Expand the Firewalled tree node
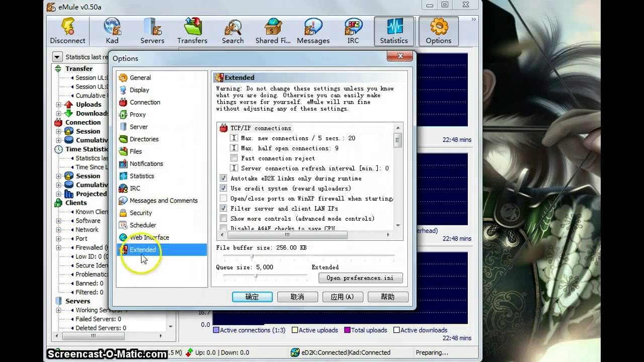This screenshot has height=362, width=644. click(58, 247)
